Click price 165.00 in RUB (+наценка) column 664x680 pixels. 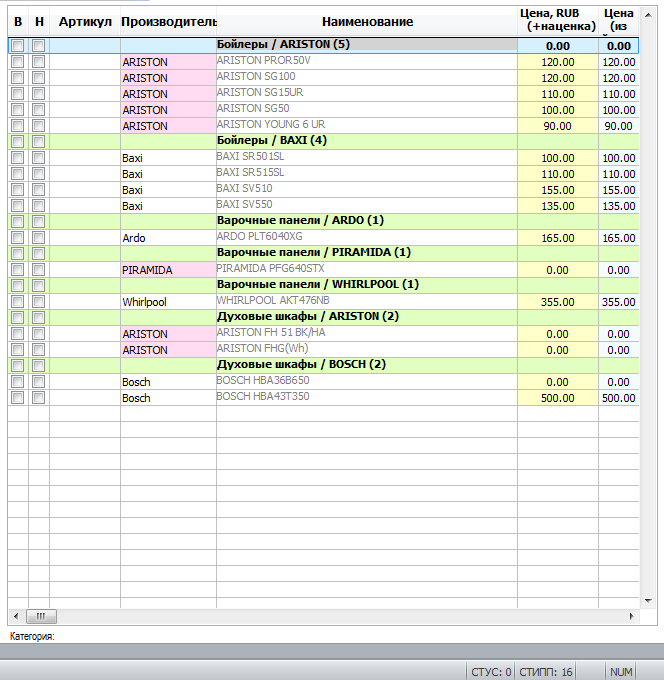click(558, 238)
